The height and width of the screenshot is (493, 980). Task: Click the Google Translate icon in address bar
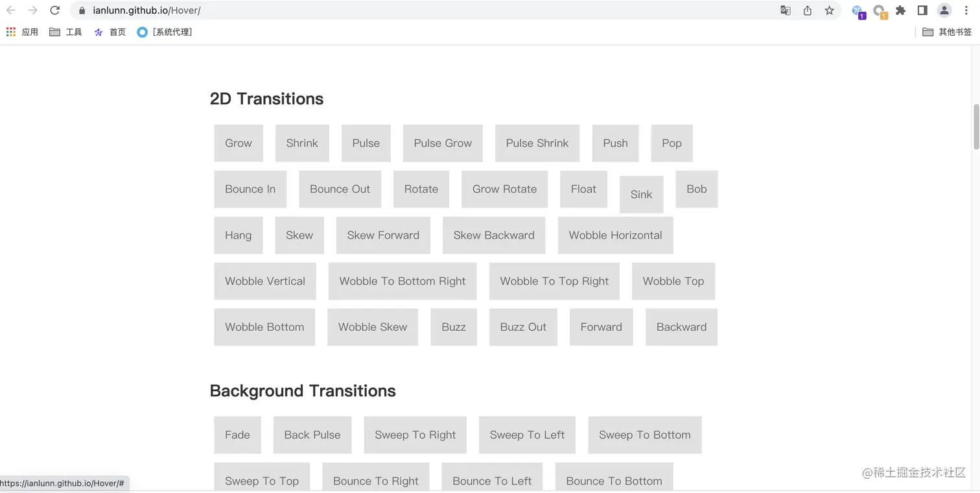pyautogui.click(x=786, y=10)
